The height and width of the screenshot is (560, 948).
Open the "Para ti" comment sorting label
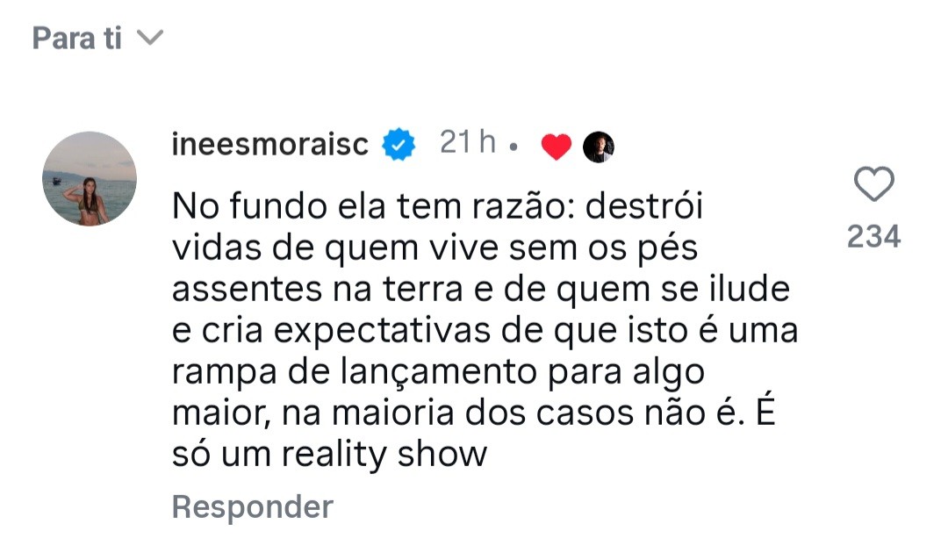(77, 39)
